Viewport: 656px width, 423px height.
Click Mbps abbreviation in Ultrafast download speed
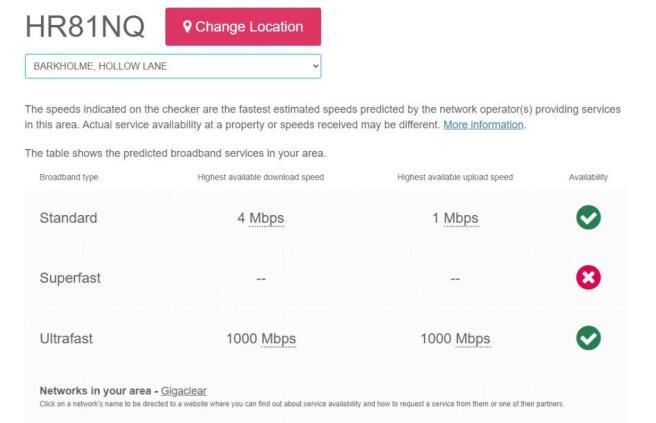[278, 339]
